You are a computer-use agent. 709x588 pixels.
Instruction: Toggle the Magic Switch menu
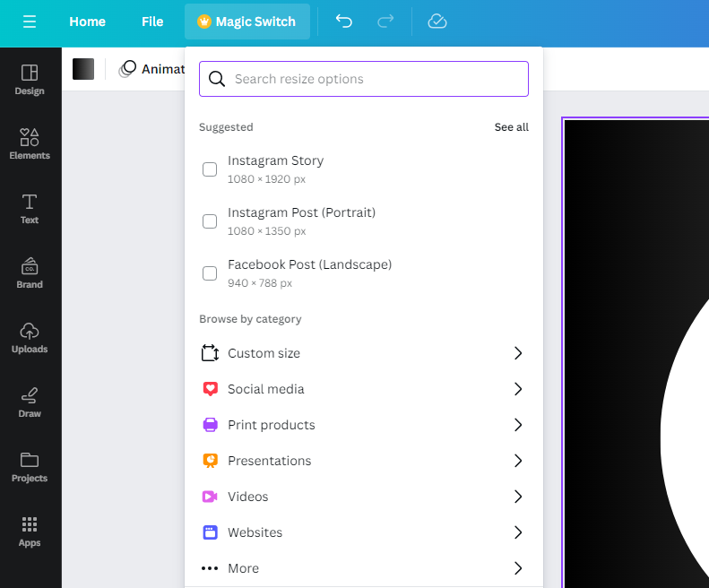(x=247, y=22)
